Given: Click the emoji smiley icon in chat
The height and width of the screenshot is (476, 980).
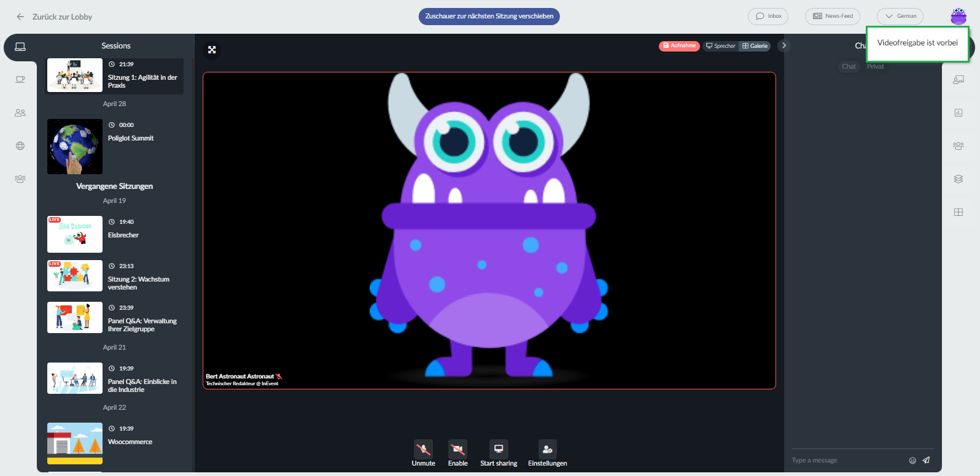Looking at the screenshot, I should click(x=912, y=461).
